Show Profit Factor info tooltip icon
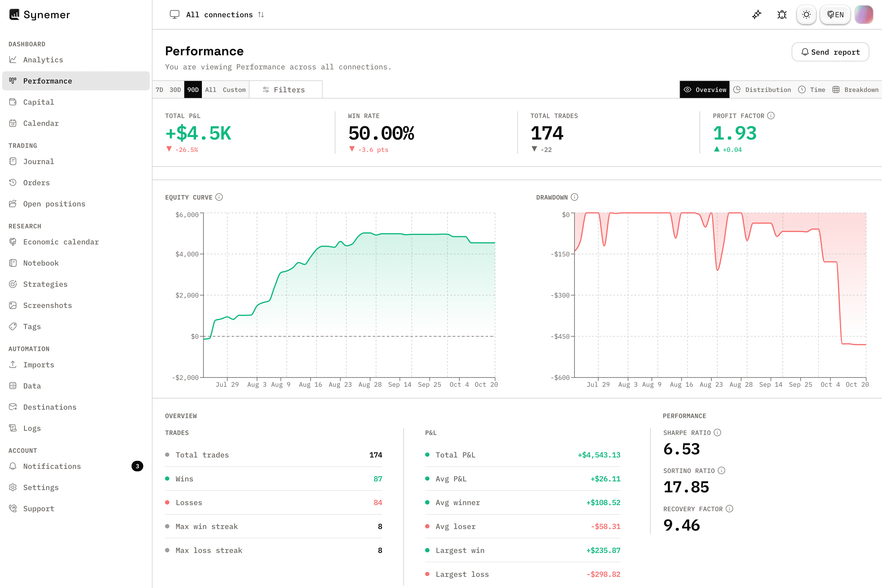 point(771,116)
